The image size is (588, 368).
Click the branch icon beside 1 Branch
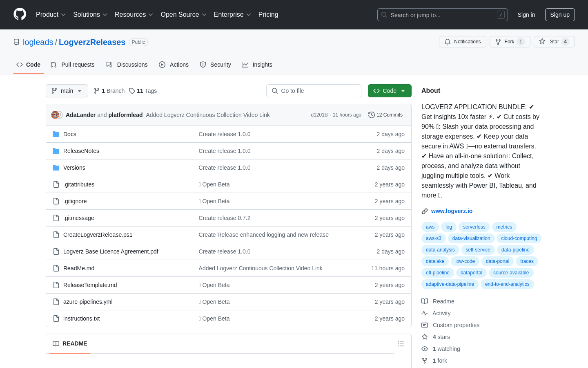tap(97, 91)
